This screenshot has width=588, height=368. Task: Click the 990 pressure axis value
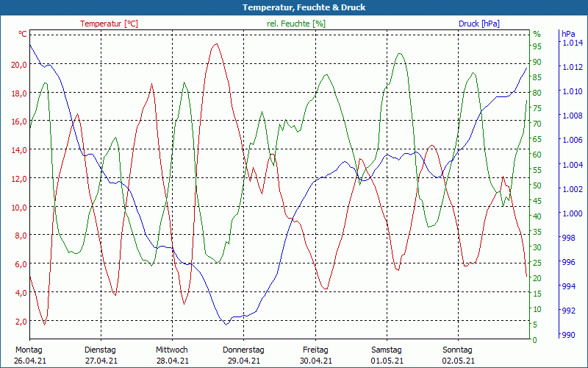click(569, 335)
